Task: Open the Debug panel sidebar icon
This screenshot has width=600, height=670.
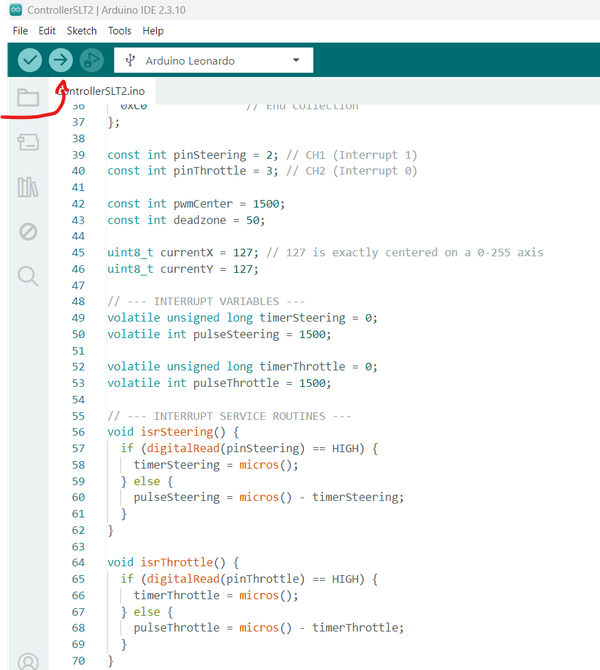Action: [28, 232]
